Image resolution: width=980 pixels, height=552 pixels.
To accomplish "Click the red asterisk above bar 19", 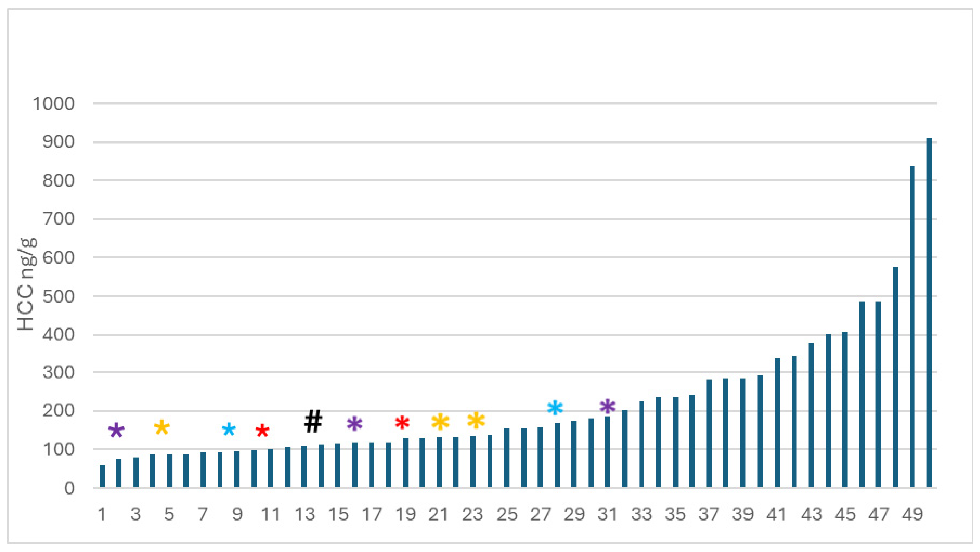I will (402, 423).
